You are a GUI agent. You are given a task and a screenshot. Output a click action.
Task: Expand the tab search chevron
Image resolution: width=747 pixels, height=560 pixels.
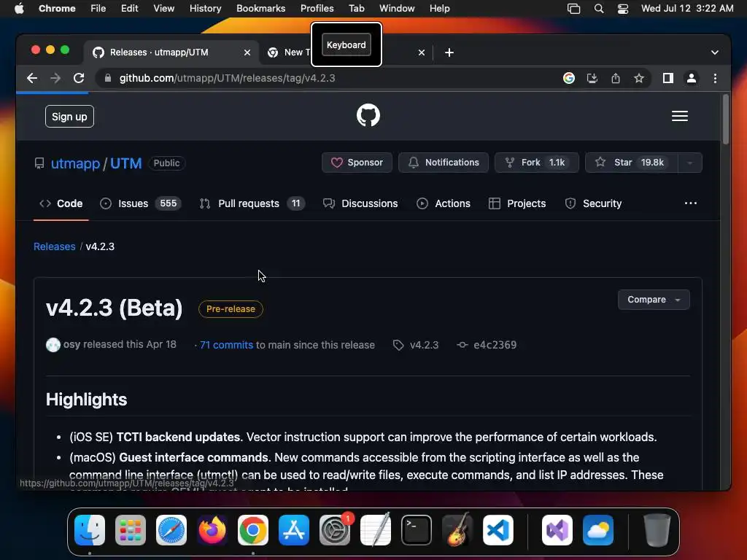point(715,52)
